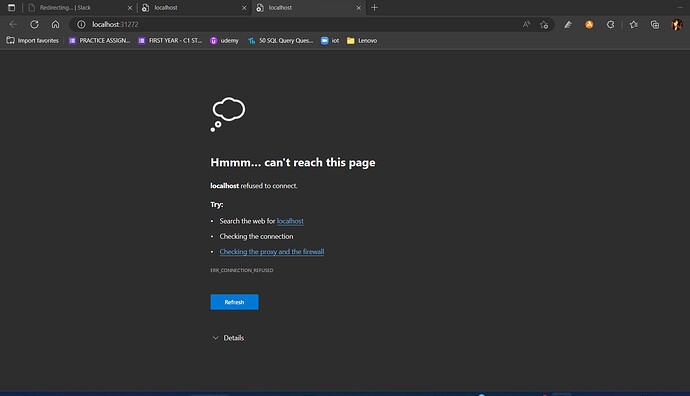
Task: View site information icon beside localhost address
Action: point(81,24)
